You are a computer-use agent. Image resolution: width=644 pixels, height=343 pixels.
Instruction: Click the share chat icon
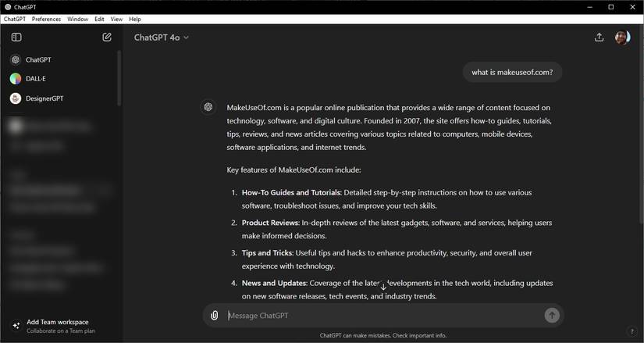[599, 38]
